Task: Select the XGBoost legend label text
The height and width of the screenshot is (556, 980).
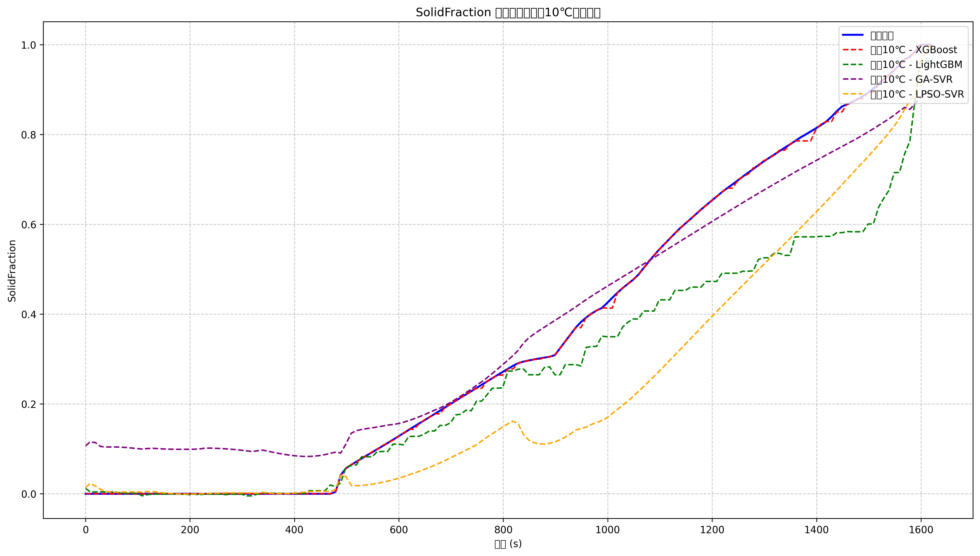Action: point(913,50)
